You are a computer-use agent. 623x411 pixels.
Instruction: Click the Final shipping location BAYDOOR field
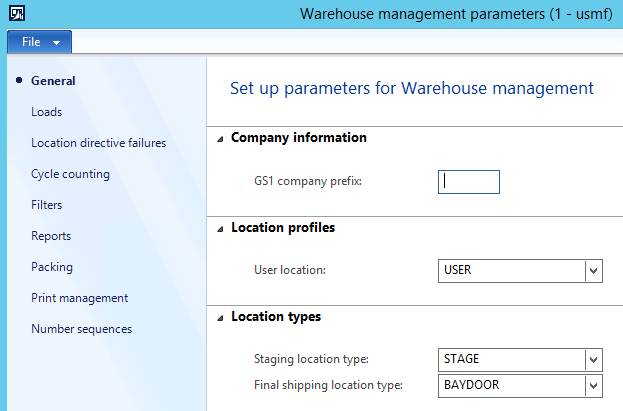[x=511, y=385]
